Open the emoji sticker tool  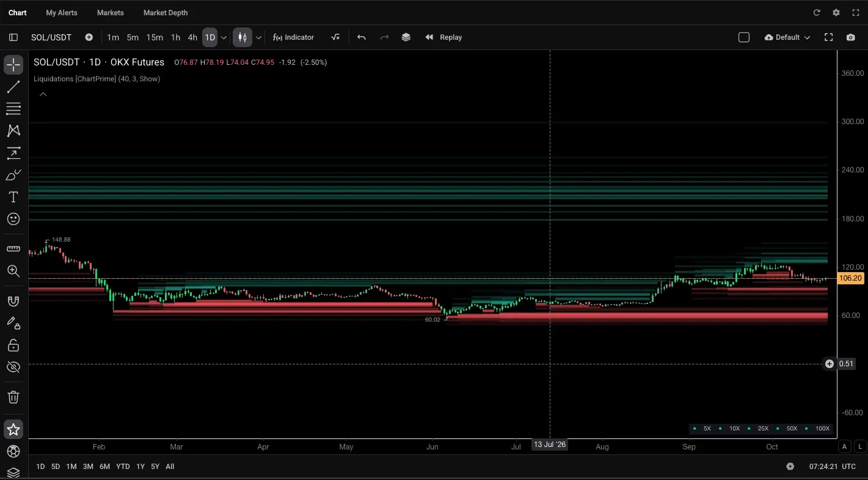(x=13, y=219)
